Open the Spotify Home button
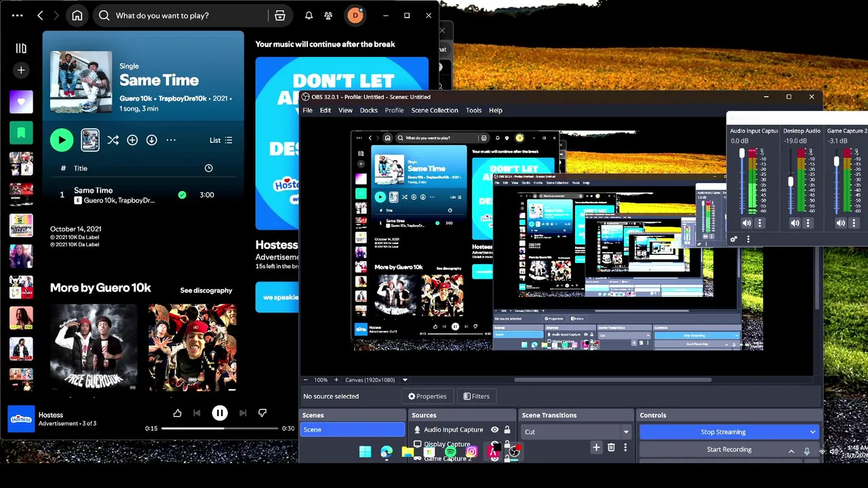 coord(77,15)
